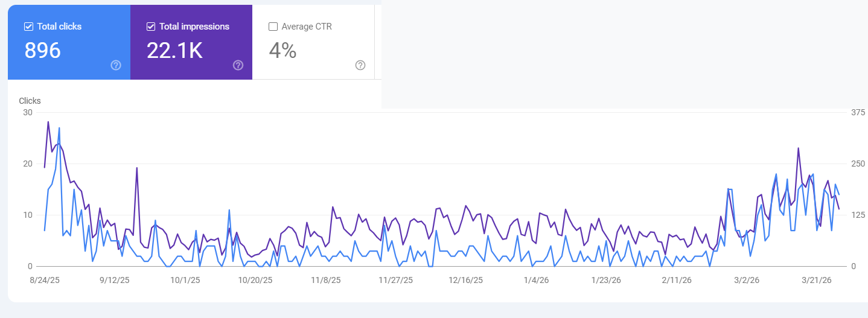Click the 11/27/25 date label
The image size is (868, 318).
pyautogui.click(x=395, y=281)
